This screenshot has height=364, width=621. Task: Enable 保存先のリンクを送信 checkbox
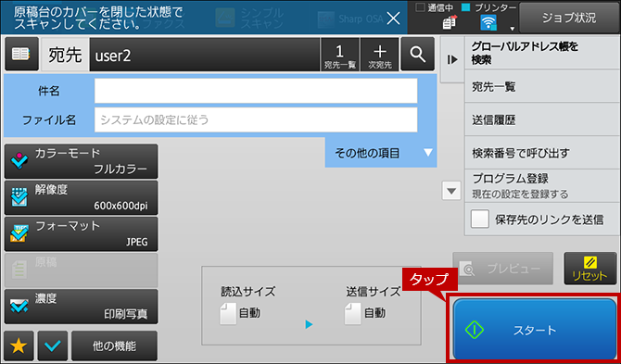(480, 220)
